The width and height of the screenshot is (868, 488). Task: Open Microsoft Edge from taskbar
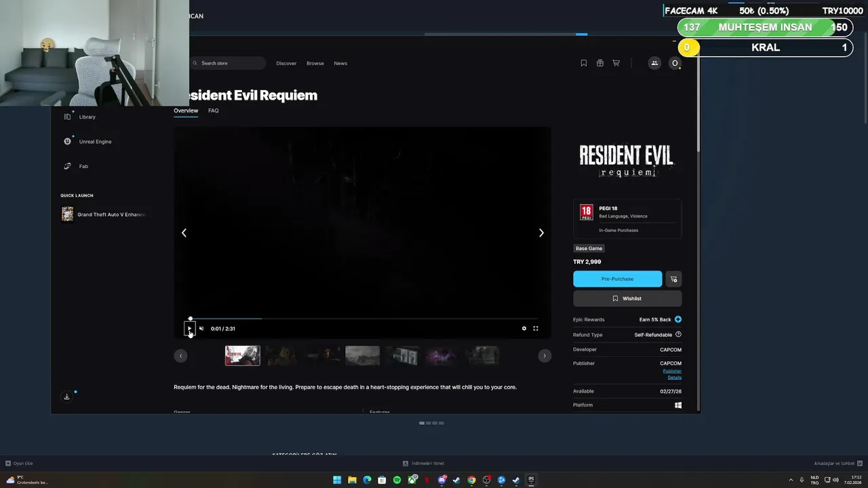click(x=367, y=480)
